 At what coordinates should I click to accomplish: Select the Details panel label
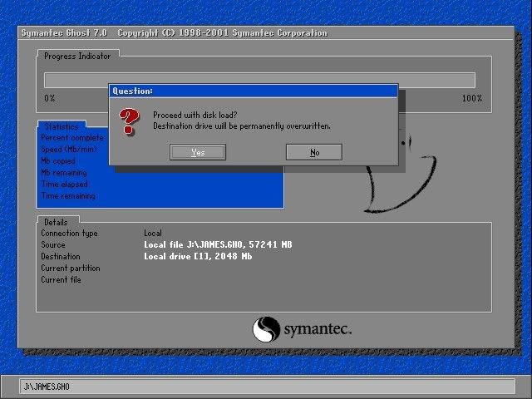(57, 222)
